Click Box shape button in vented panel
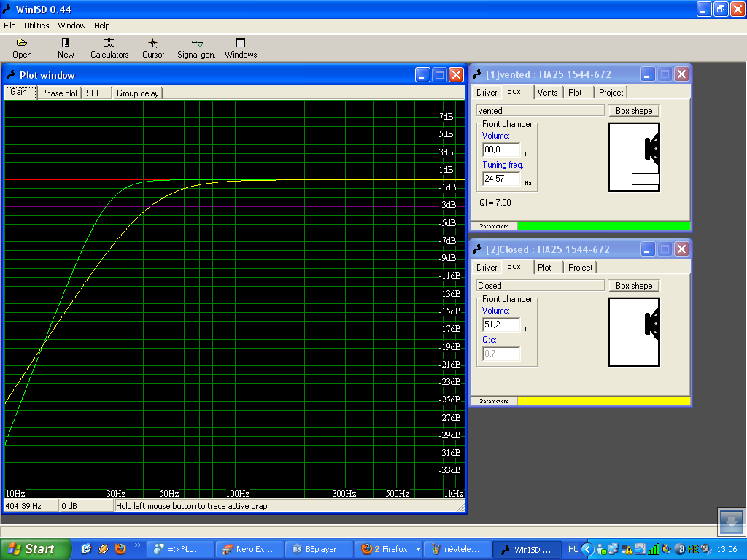747x560 pixels. coord(634,111)
